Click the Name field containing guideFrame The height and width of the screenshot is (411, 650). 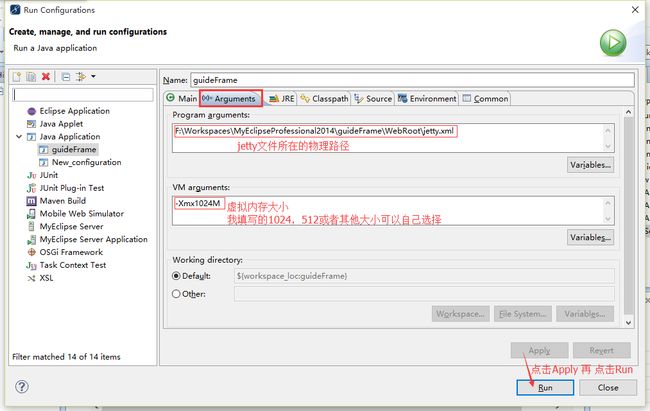[412, 80]
